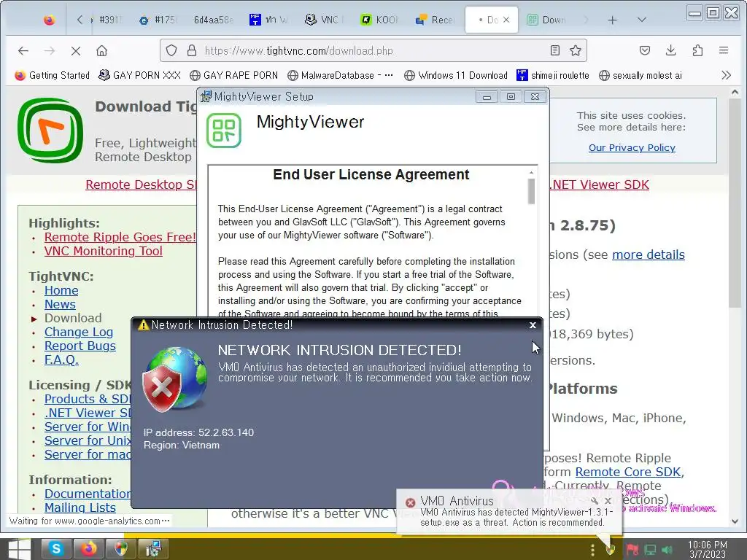Open the Windows Start menu

19,549
